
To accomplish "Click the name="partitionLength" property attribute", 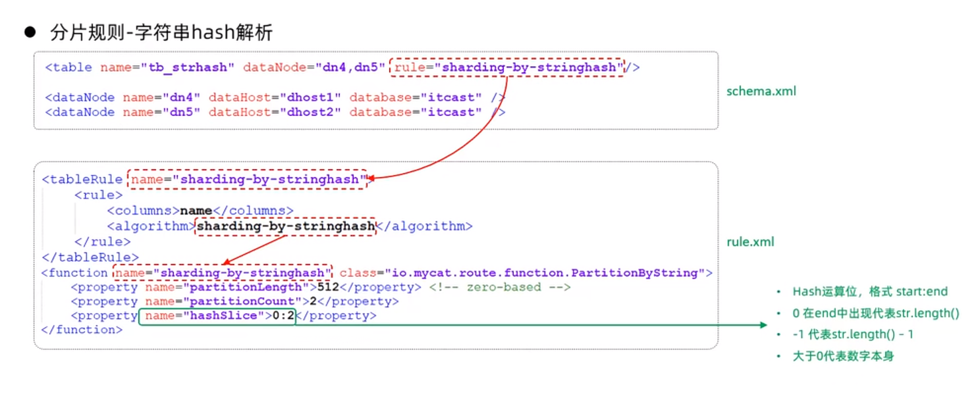I will (227, 287).
